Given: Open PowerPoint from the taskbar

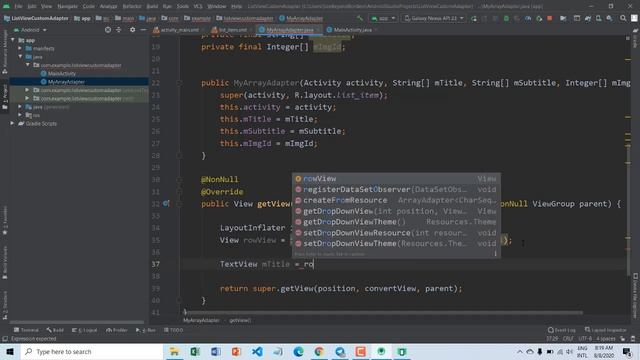Looking at the screenshot, I should coord(236,351).
